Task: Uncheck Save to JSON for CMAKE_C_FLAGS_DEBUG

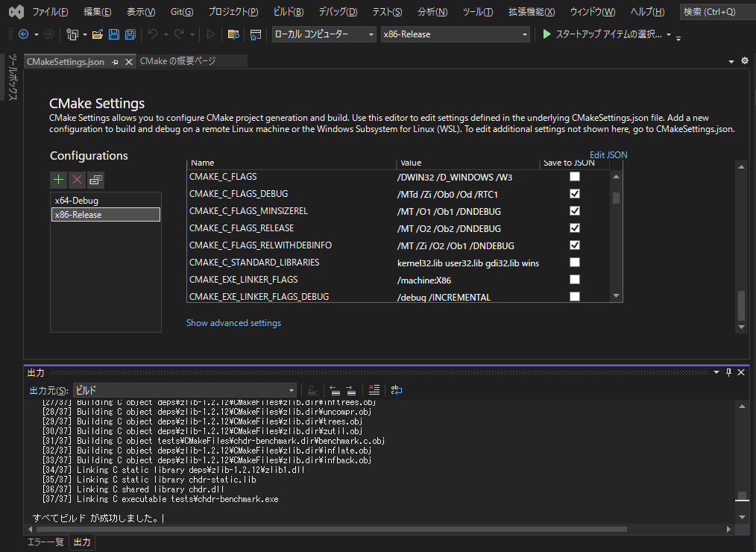Action: coord(575,194)
